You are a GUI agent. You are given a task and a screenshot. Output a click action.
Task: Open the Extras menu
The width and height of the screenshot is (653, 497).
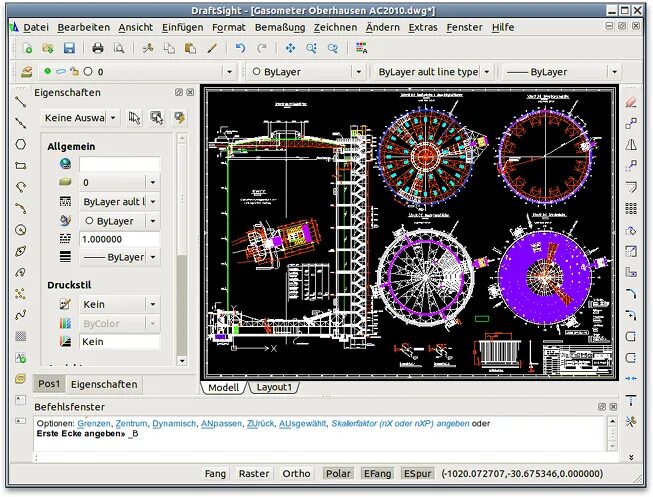(423, 27)
